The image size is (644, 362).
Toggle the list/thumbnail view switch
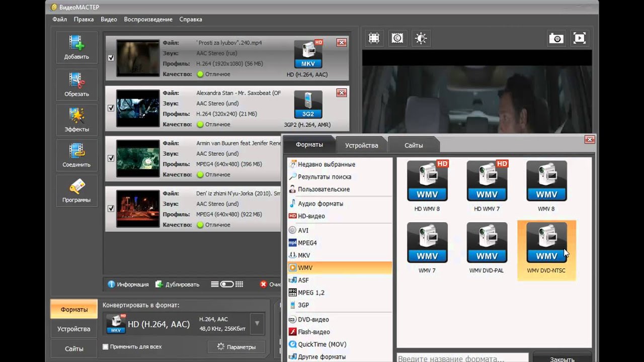coord(227,284)
